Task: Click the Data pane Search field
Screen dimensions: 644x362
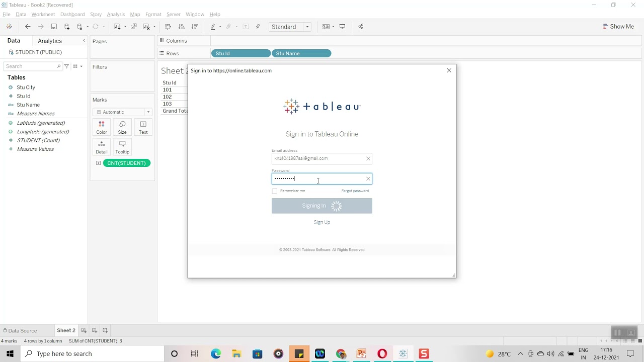Action: [x=32, y=66]
